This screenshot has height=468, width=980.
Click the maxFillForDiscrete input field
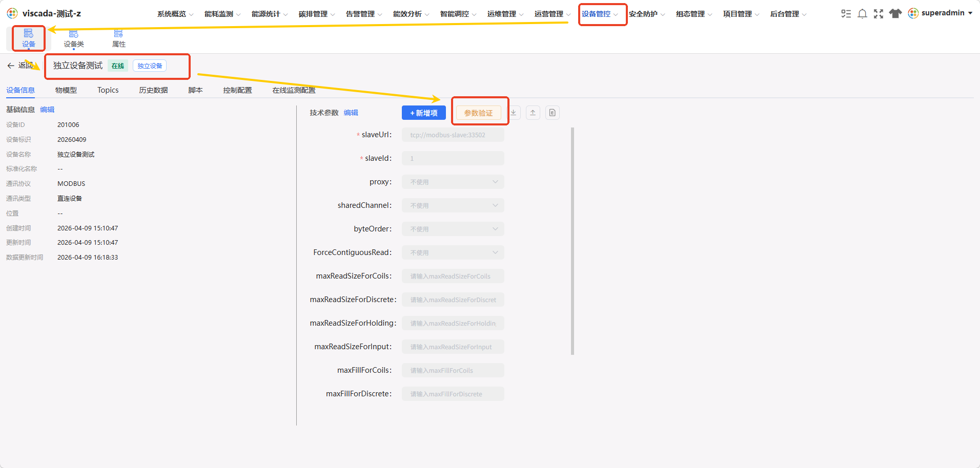453,394
